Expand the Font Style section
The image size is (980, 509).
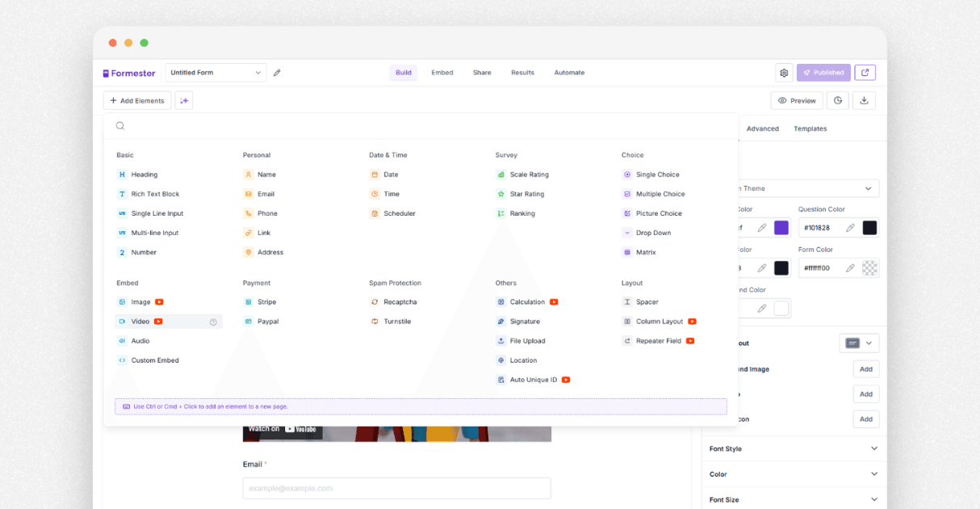(793, 448)
